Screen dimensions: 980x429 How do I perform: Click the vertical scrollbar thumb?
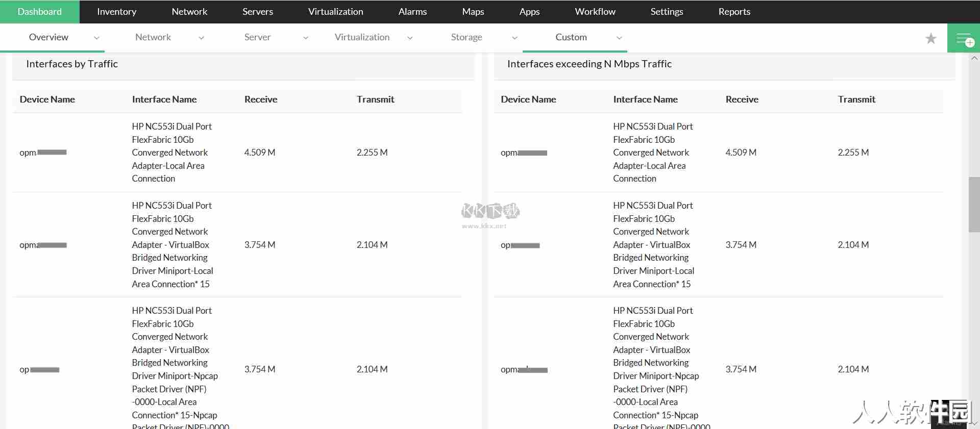click(x=974, y=205)
